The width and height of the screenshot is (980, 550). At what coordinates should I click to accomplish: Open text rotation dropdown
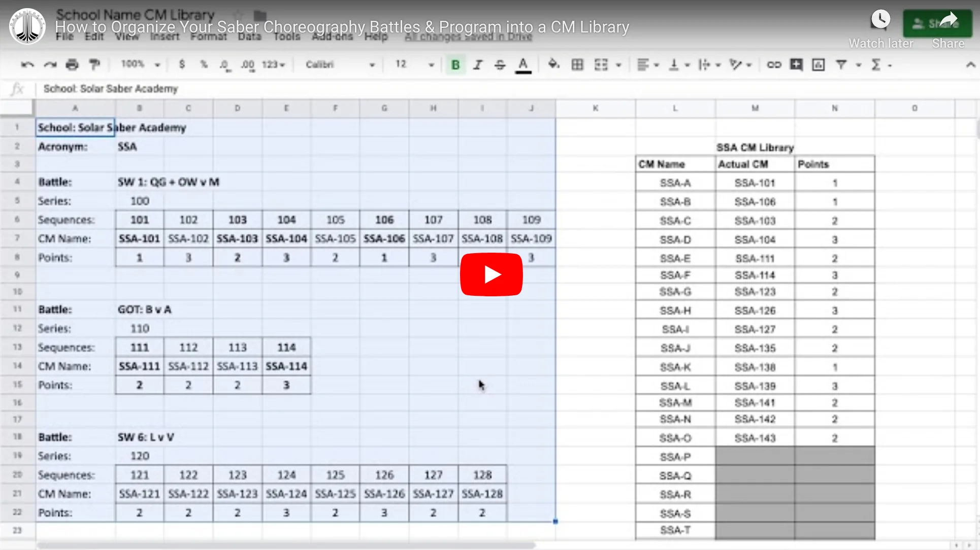[740, 64]
